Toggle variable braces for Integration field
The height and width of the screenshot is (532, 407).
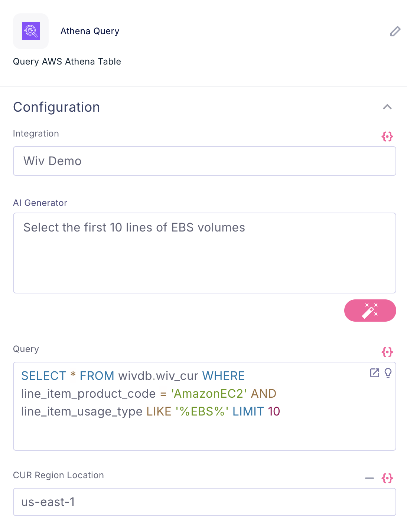(x=387, y=137)
